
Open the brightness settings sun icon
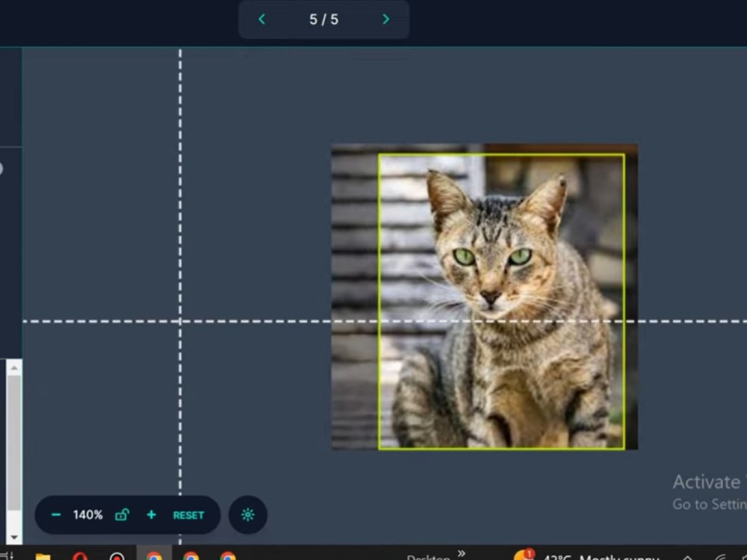pyautogui.click(x=248, y=514)
